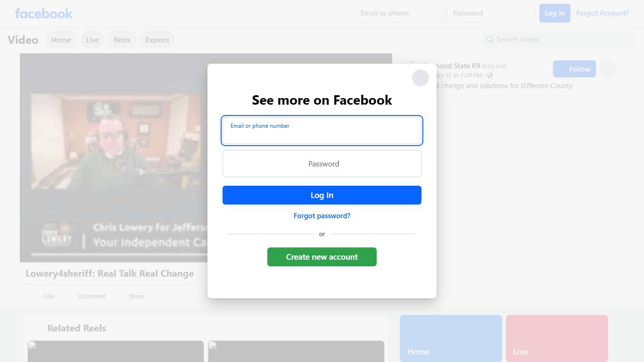The height and width of the screenshot is (362, 644).
Task: Click the facebook logo
Action: (44, 13)
